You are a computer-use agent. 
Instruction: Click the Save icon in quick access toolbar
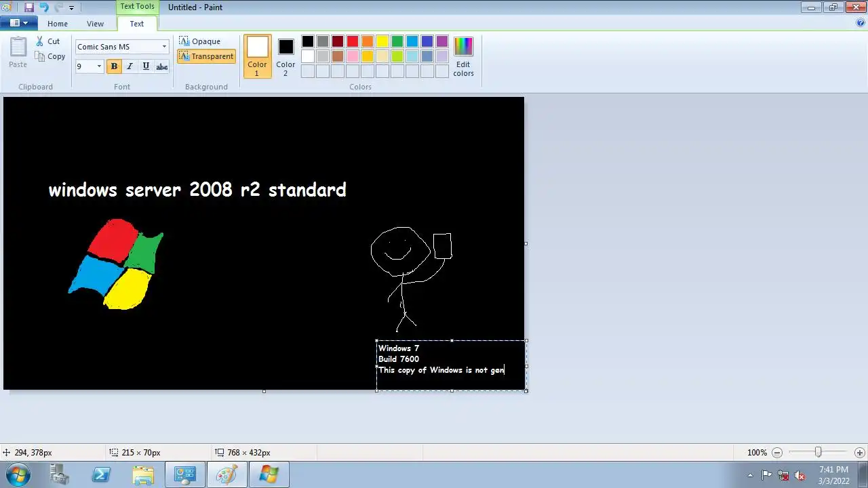click(x=29, y=7)
